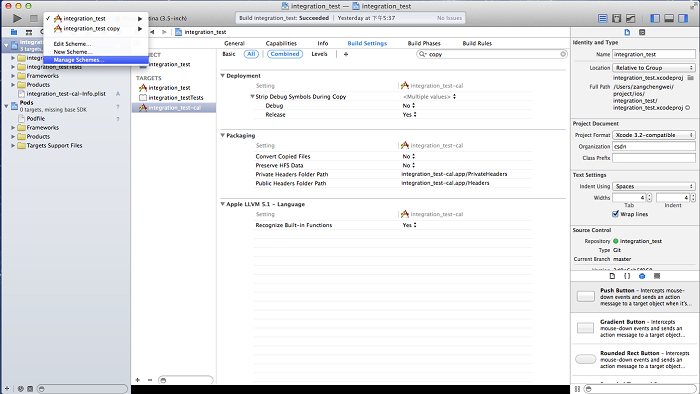This screenshot has width=700, height=394.
Task: Show the Version editor
Action: tap(630, 18)
